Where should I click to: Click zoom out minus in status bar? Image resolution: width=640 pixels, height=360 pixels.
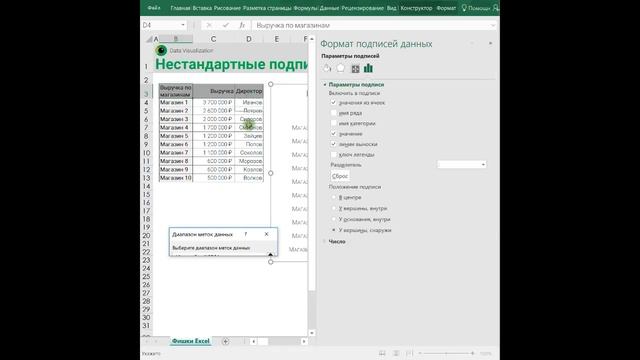[x=420, y=353]
